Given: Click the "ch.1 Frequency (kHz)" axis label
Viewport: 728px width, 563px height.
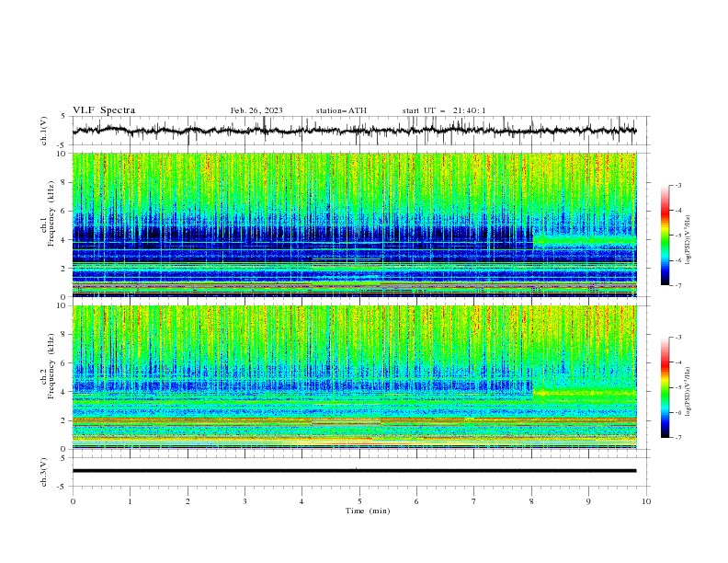Looking at the screenshot, I should point(48,214).
